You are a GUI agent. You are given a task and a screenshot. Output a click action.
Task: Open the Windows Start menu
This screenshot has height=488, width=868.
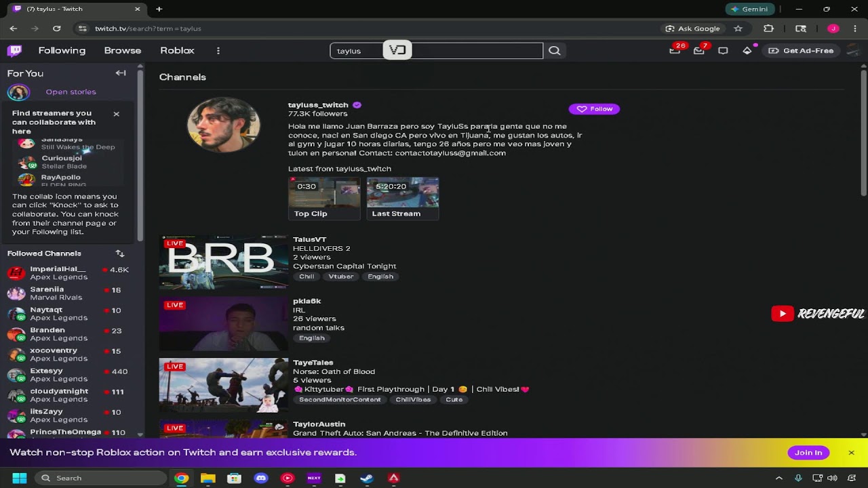click(x=20, y=478)
